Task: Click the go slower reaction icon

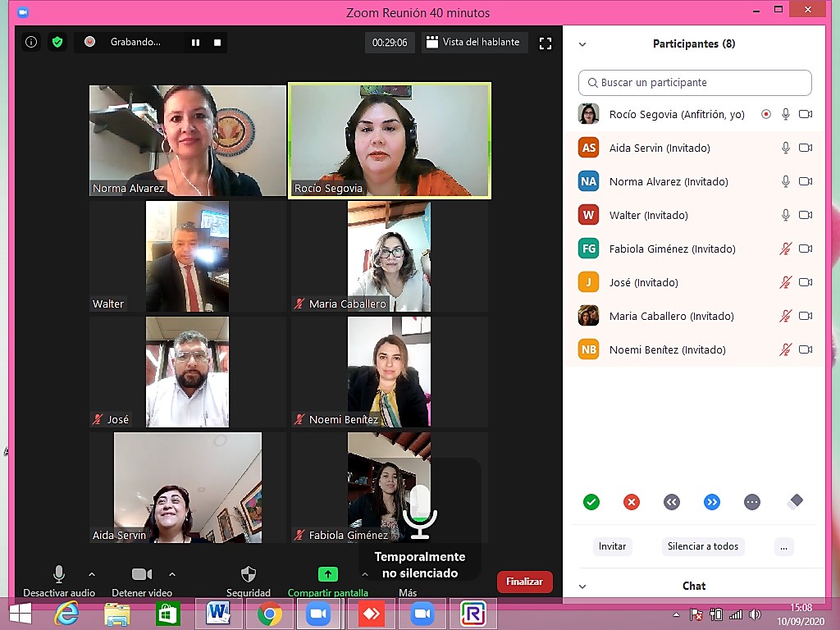Action: click(x=671, y=502)
